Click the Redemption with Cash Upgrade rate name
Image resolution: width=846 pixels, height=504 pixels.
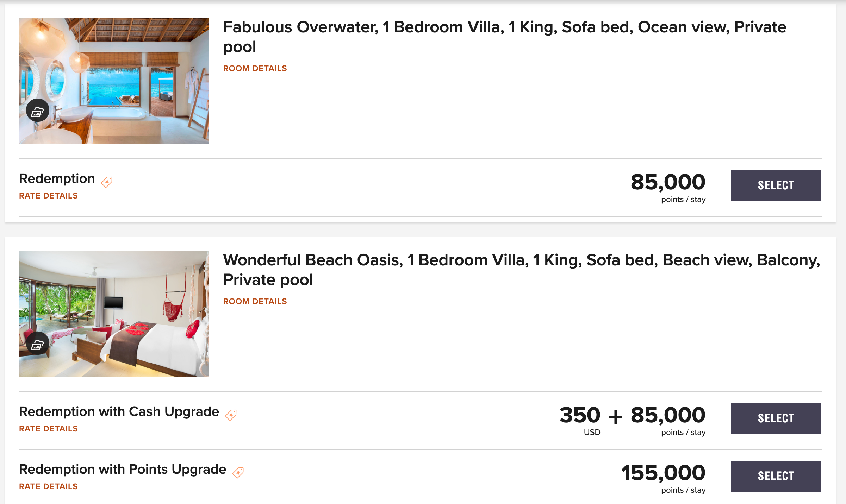point(119,412)
